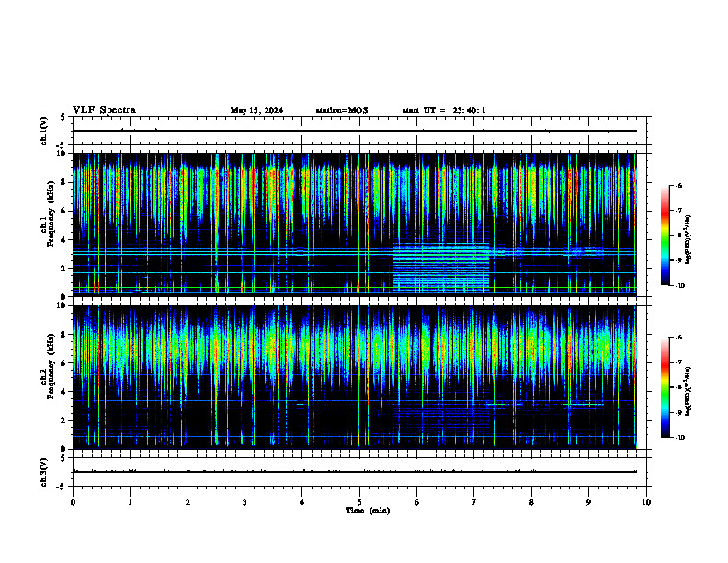Click time axis tick label '2'
This screenshot has width=728, height=563.
pos(188,502)
